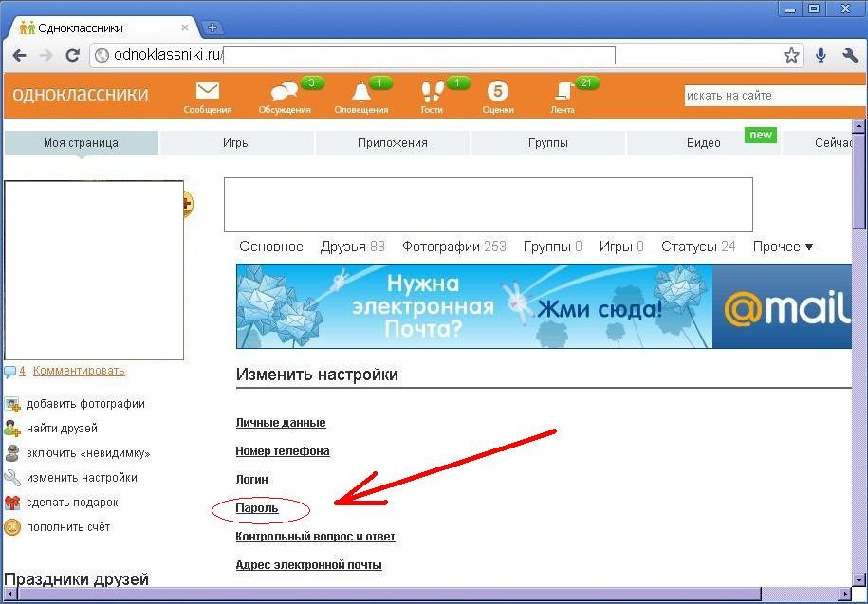Open the Номер телефона link
The image size is (868, 604).
pos(283,451)
